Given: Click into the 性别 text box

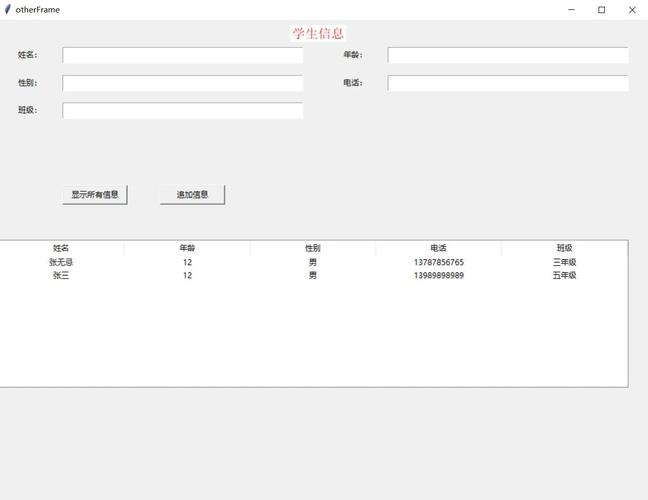Looking at the screenshot, I should [x=182, y=83].
